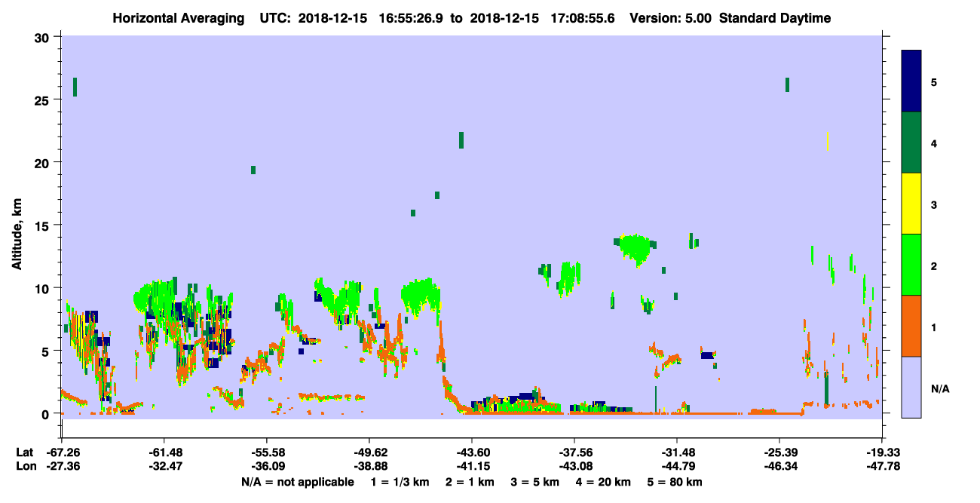The width and height of the screenshot is (980, 503).
Task: Click latitude value -31.48
Action: 677,452
